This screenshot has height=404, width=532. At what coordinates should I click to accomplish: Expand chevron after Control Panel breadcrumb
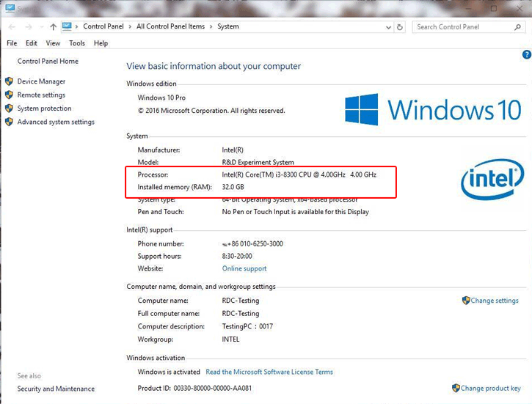pos(130,27)
